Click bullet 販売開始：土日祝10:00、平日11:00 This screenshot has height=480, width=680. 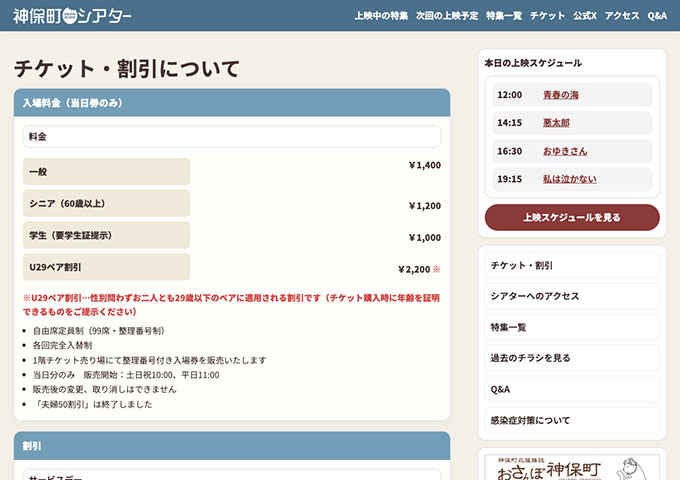126,375
